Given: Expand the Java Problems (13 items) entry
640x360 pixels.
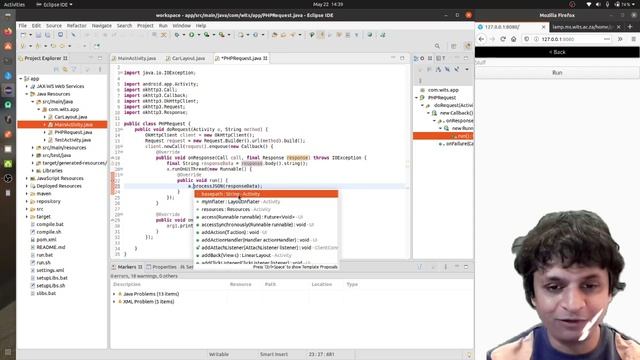Looking at the screenshot, I should pos(114,294).
